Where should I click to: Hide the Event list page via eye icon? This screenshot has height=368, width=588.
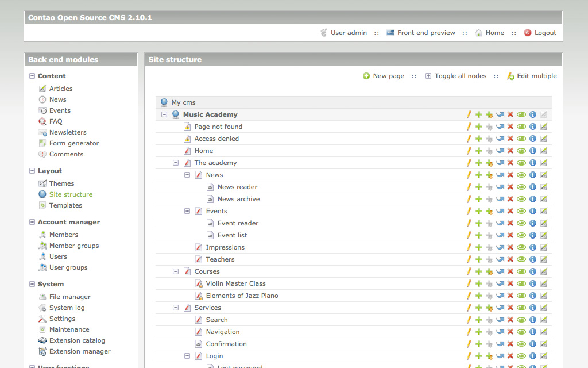521,235
